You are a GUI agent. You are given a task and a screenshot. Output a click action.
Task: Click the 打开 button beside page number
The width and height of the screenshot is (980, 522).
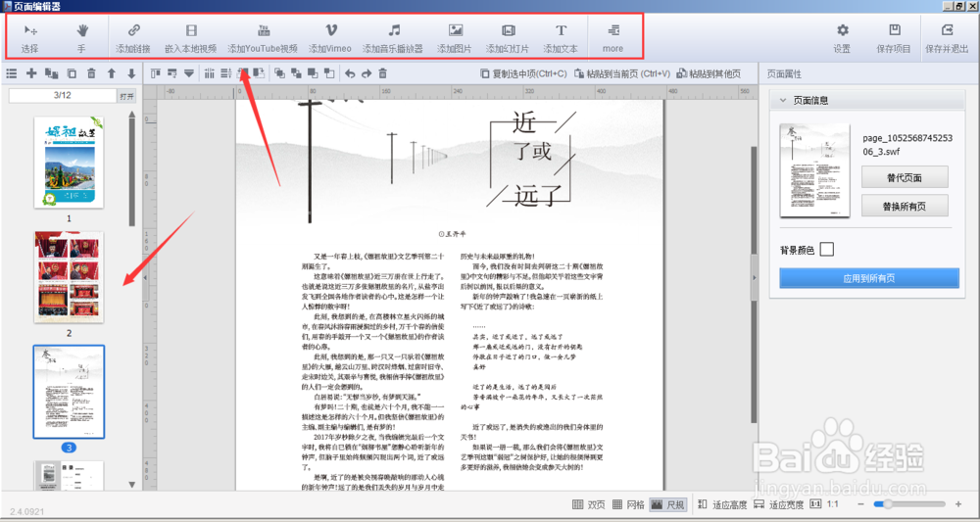[x=126, y=96]
